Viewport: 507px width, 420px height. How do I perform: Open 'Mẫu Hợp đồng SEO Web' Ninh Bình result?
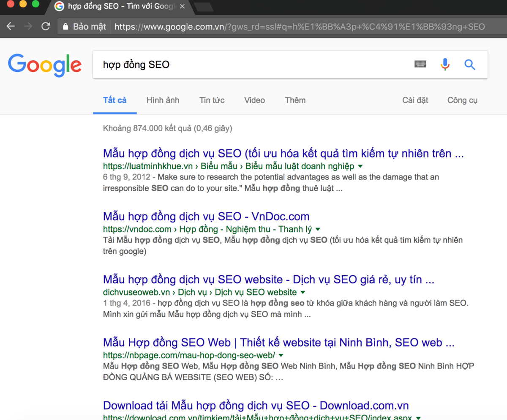(x=279, y=342)
